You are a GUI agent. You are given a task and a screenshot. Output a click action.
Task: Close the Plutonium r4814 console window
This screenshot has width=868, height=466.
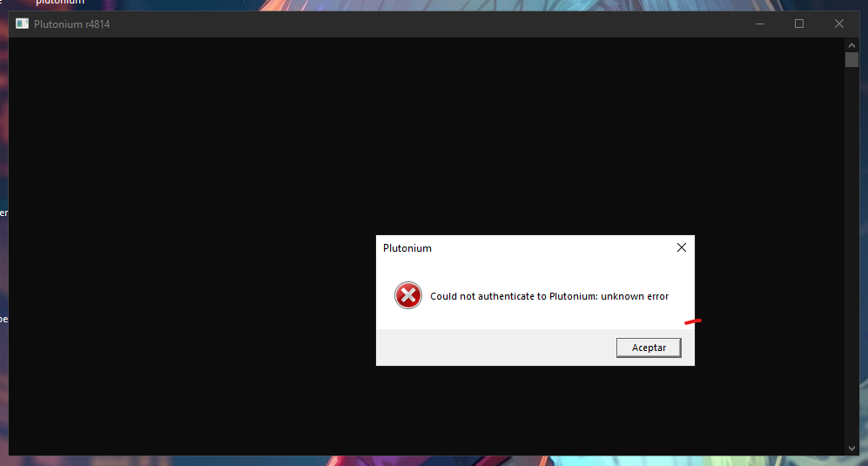pos(838,24)
